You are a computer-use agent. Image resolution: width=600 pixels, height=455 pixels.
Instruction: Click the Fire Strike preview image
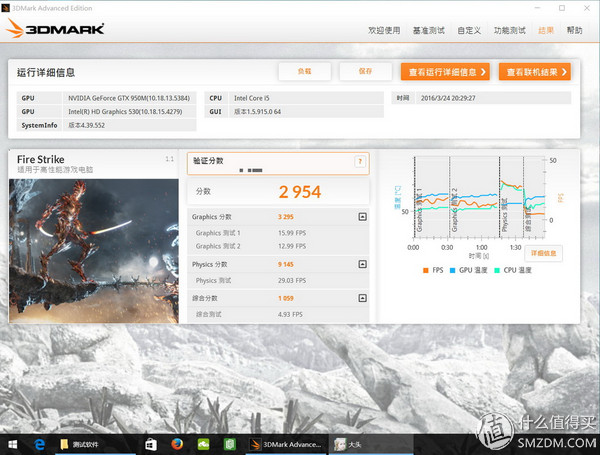94,251
